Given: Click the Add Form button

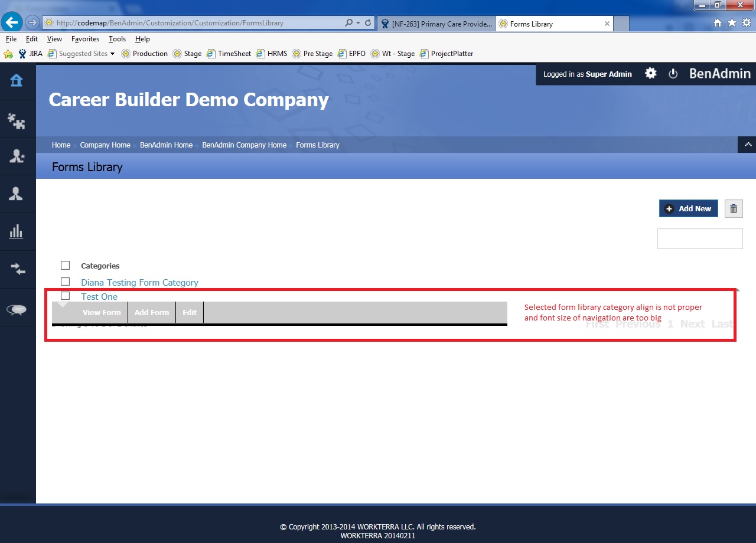Looking at the screenshot, I should pyautogui.click(x=152, y=313).
